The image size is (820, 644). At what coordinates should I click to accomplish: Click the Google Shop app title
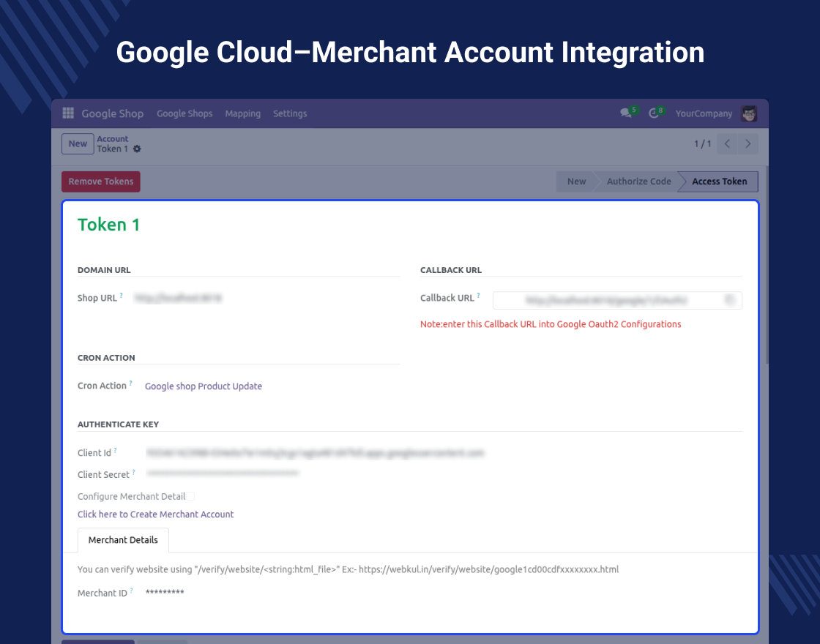113,113
